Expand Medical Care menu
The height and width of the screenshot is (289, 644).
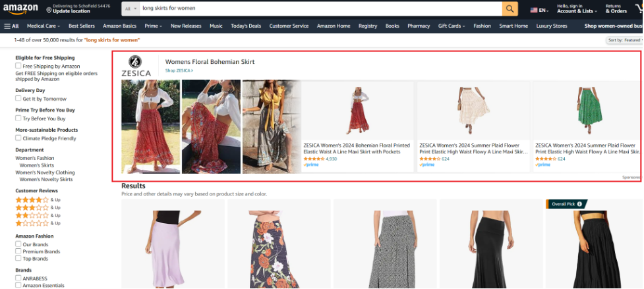[x=44, y=26]
